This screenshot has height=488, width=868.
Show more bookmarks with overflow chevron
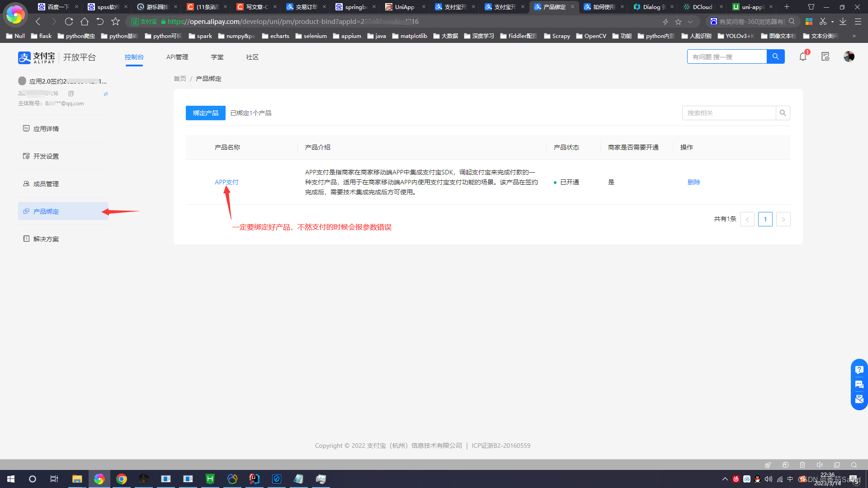click(854, 36)
